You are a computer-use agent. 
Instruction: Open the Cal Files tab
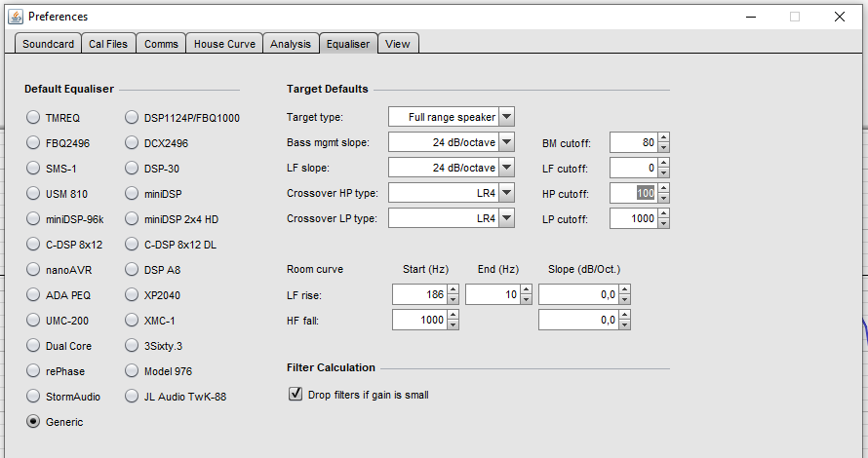108,44
